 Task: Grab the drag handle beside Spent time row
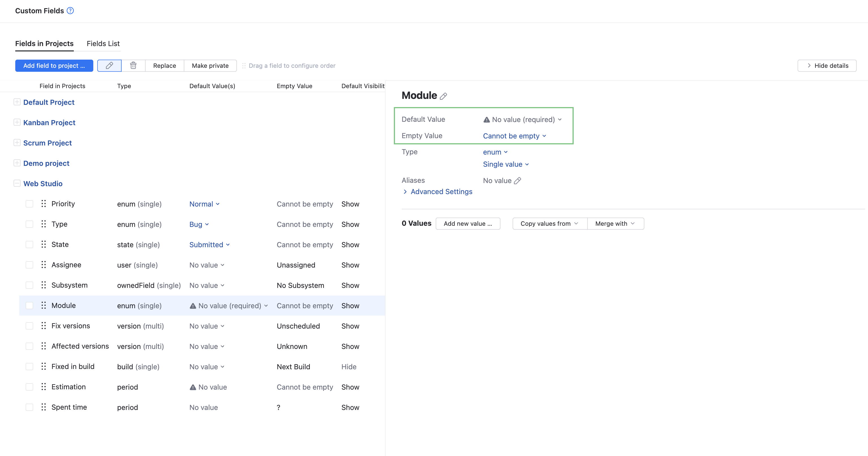[x=44, y=407]
